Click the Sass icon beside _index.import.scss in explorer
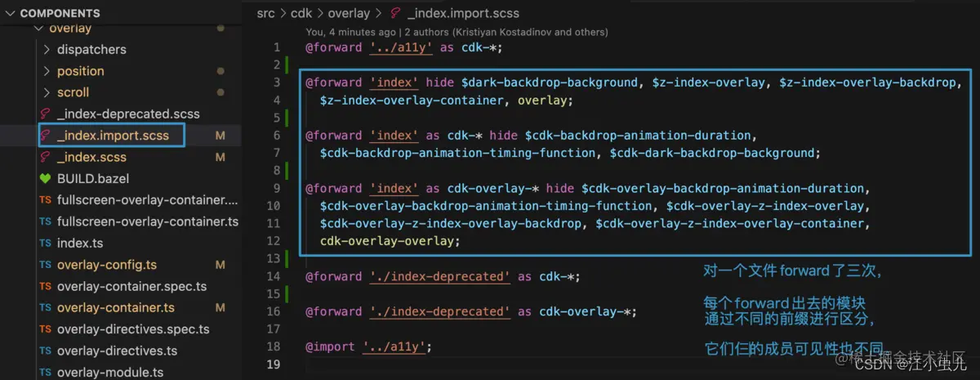This screenshot has width=980, height=380. [46, 136]
